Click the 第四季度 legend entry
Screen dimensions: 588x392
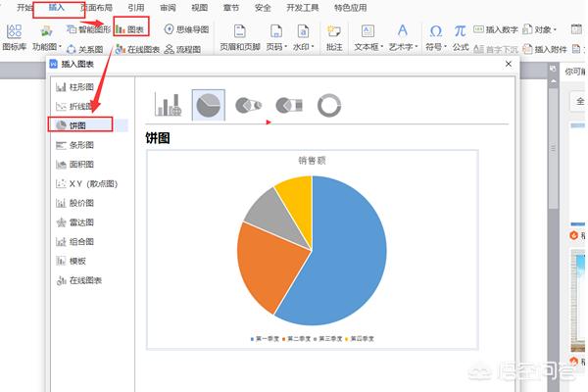360,339
